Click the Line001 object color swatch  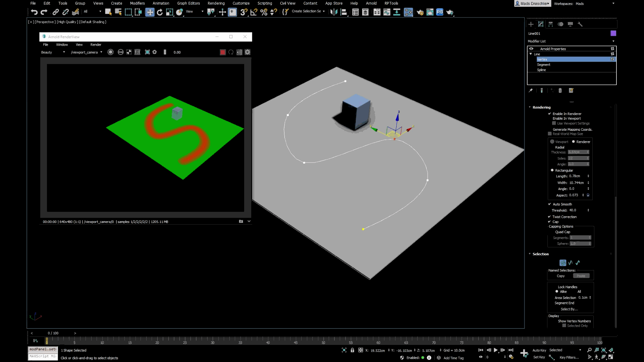(x=613, y=33)
